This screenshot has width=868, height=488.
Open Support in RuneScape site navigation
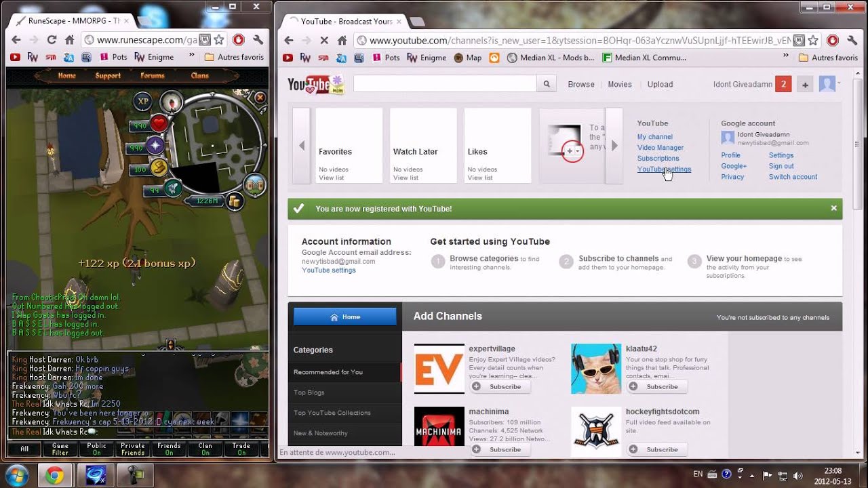pyautogui.click(x=108, y=76)
